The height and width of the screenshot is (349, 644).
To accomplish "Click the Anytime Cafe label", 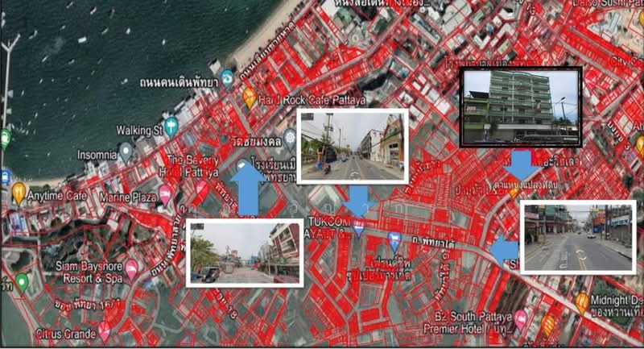I will tap(57, 196).
